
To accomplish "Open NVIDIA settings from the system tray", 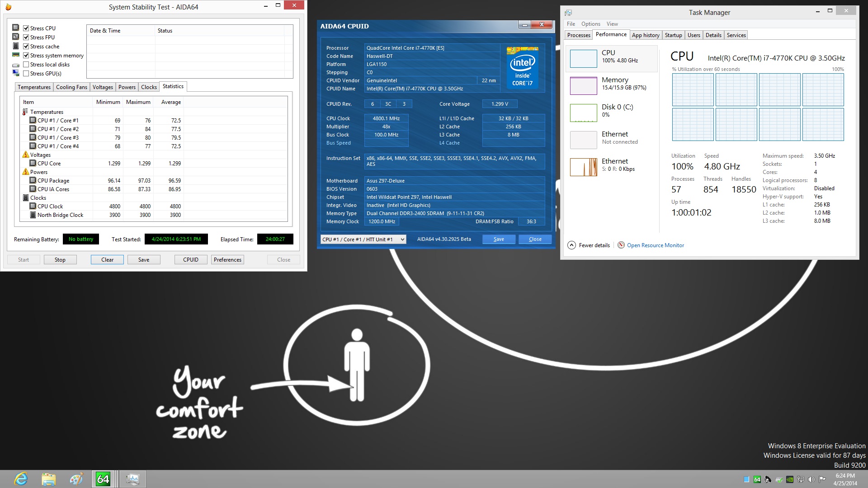I will [790, 480].
